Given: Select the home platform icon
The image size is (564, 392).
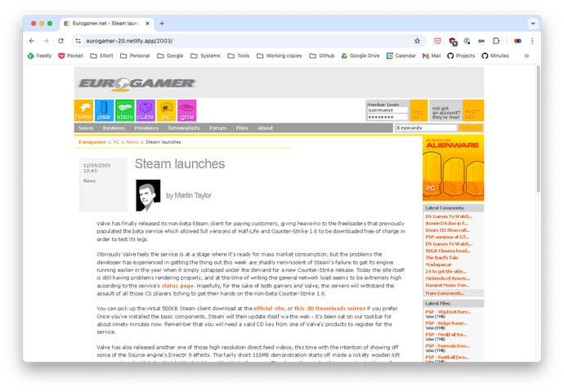Looking at the screenshot, I should [83, 110].
